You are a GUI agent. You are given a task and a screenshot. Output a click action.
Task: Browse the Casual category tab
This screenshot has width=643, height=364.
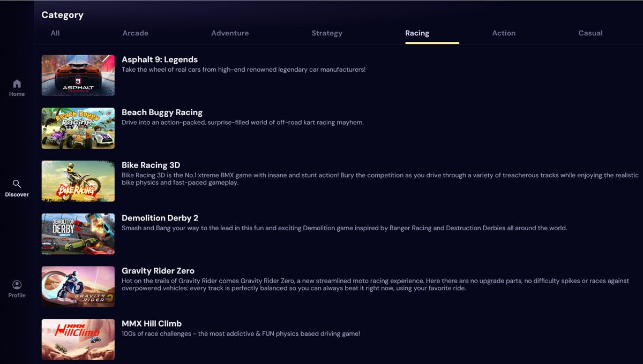590,33
